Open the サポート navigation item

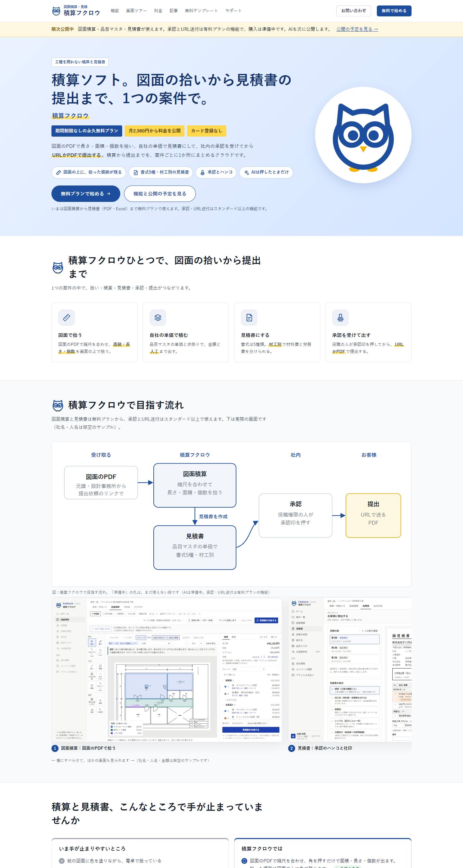coord(233,11)
